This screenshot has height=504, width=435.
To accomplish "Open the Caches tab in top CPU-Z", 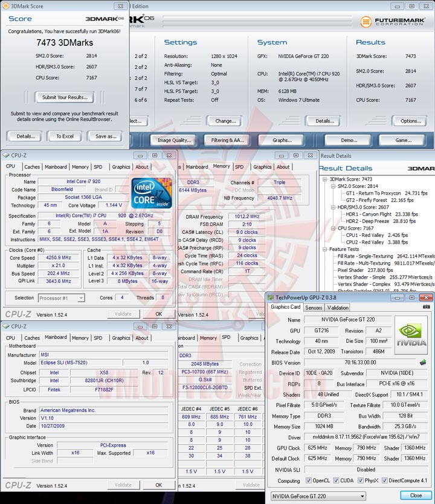I will coord(32,167).
